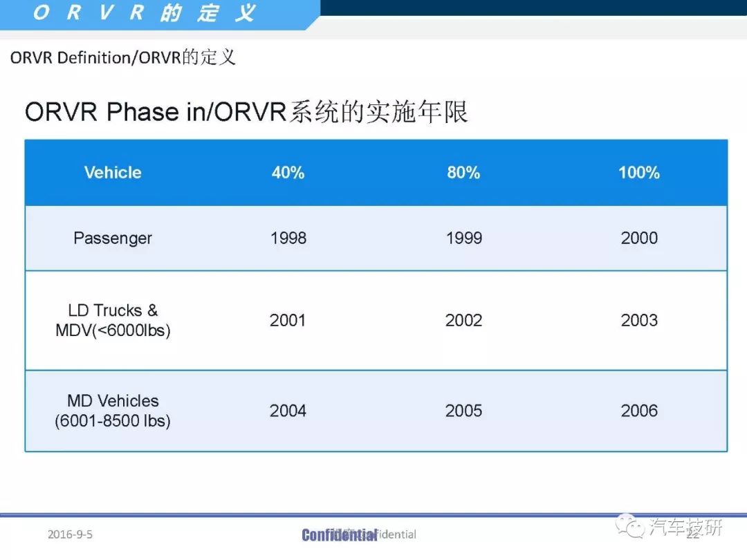The image size is (747, 560).
Task: Click the '2006' table cell
Action: (x=639, y=411)
